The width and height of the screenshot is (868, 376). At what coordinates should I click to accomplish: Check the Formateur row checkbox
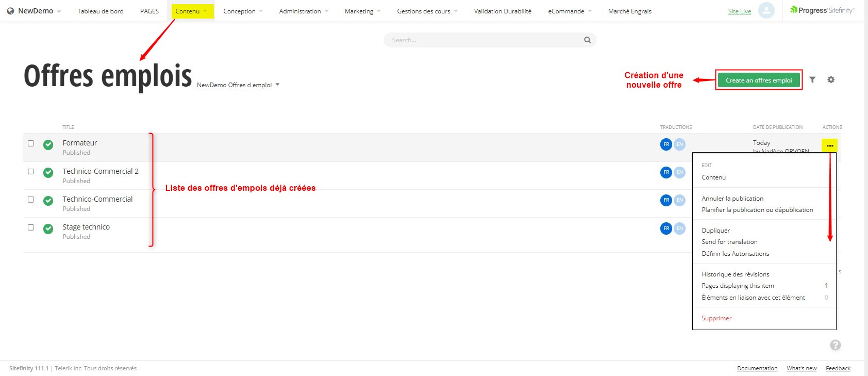(31, 143)
